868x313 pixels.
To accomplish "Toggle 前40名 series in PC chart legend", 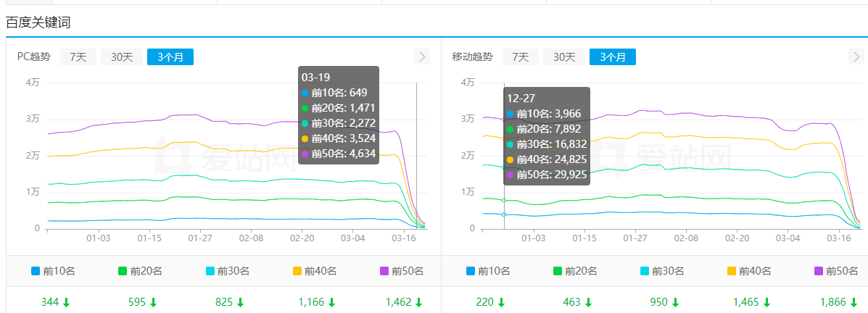I will point(315,271).
